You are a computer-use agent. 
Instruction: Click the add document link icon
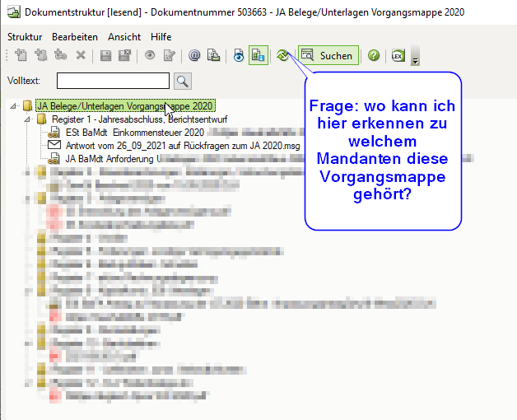(x=60, y=55)
